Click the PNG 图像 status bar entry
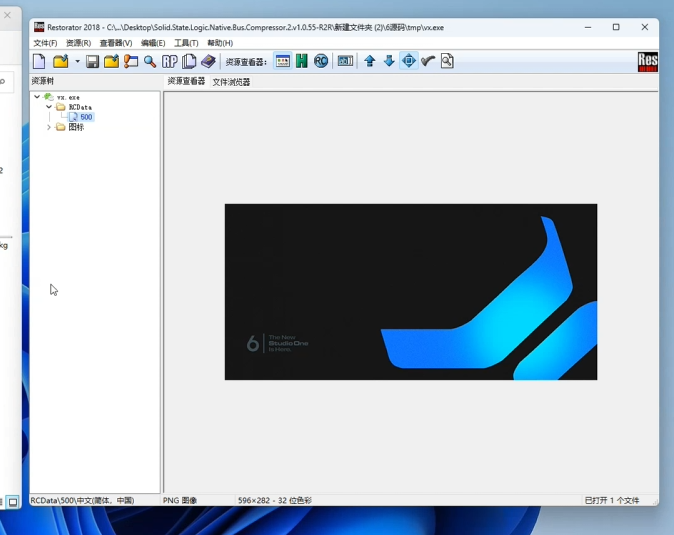 tap(180, 500)
